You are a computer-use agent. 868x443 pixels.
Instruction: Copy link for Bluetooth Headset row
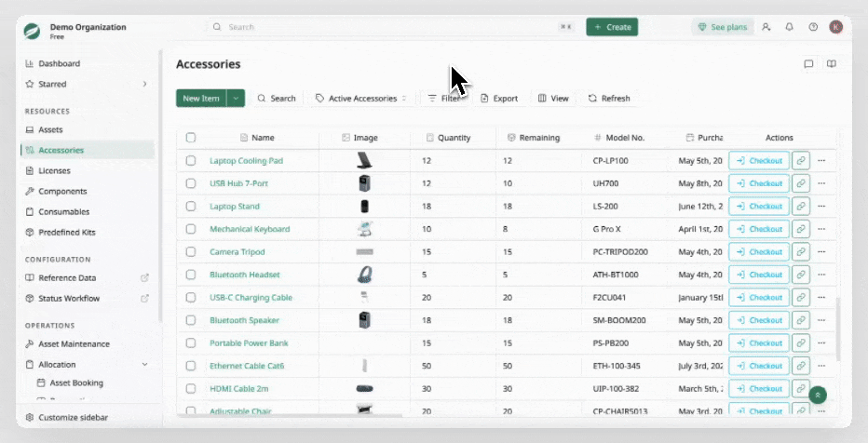click(x=800, y=275)
